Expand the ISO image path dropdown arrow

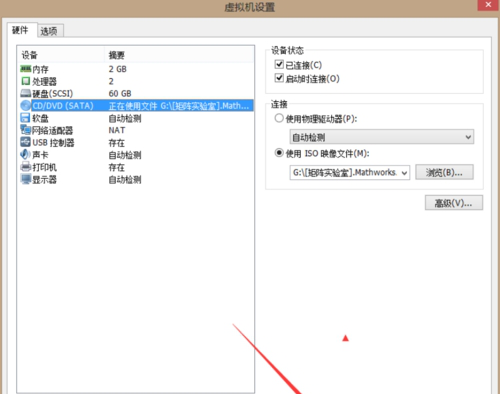404,173
